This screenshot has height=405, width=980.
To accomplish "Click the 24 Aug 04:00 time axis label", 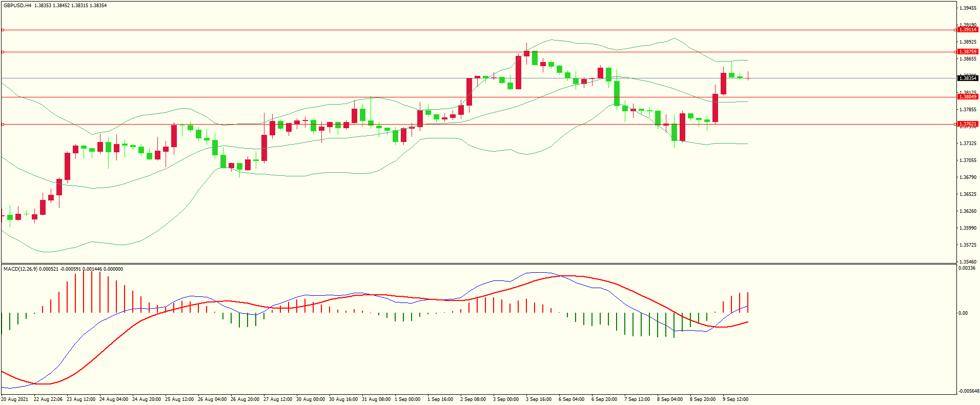I will (x=114, y=399).
